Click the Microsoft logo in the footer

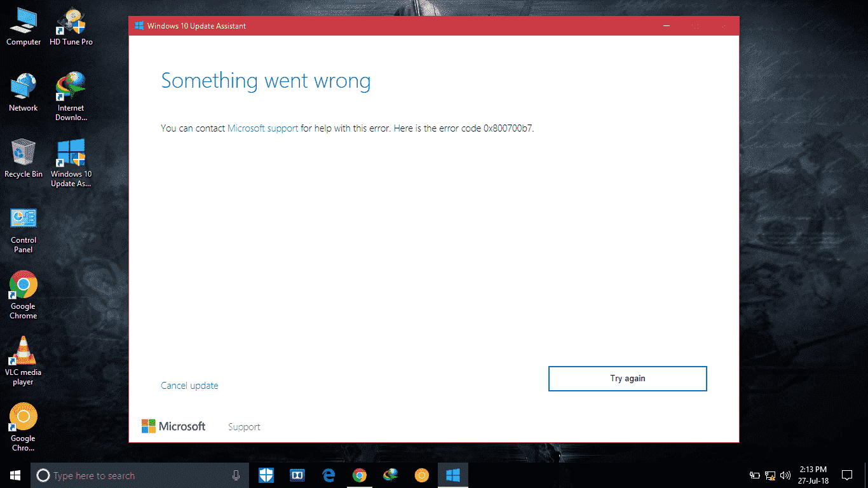(173, 426)
